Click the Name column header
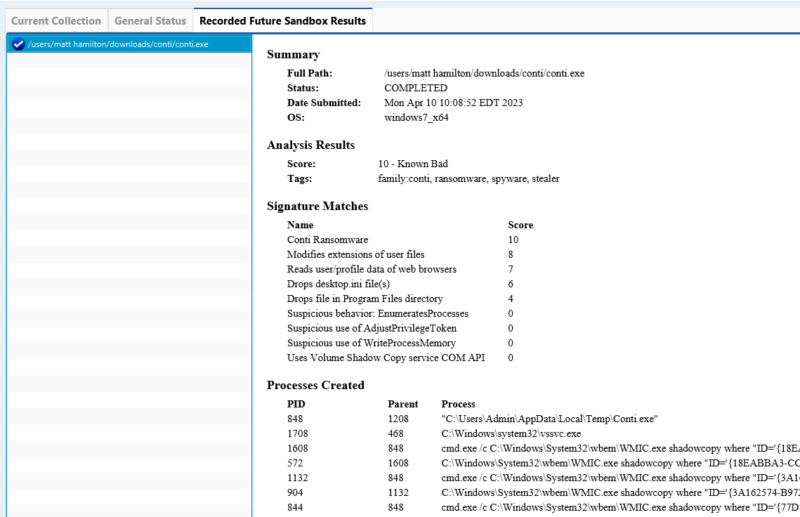 coord(300,225)
